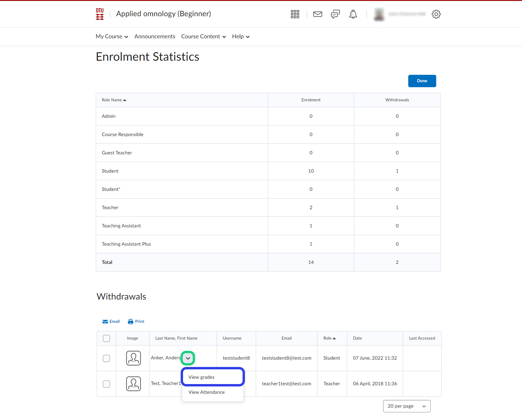Open the message alerts envelope icon
The width and height of the screenshot is (522, 420).
(x=317, y=14)
